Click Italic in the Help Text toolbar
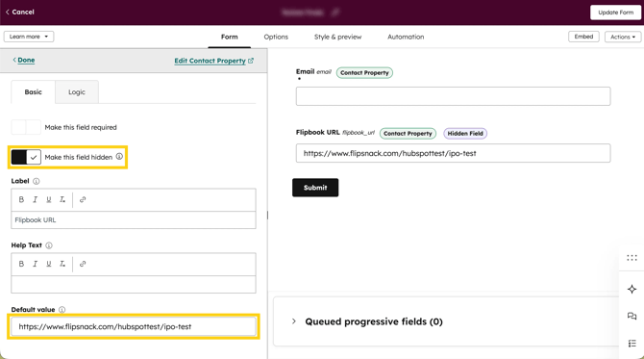The width and height of the screenshot is (644, 359). pyautogui.click(x=35, y=264)
